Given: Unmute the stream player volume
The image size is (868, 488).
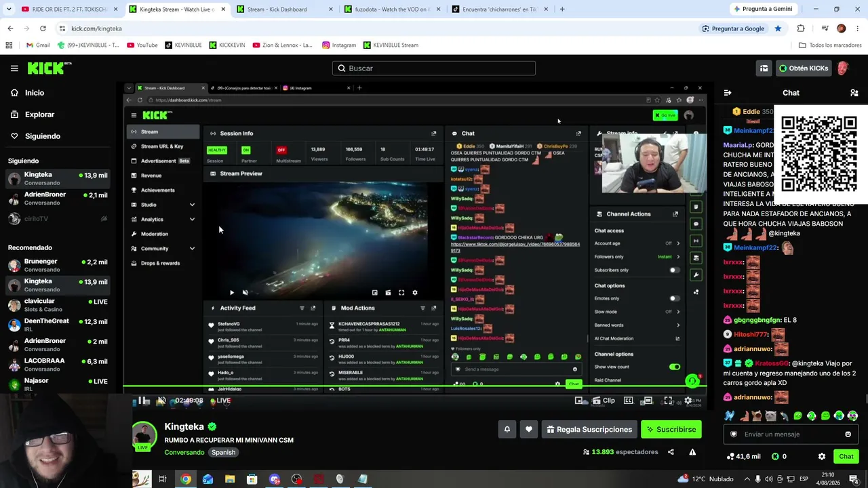Looking at the screenshot, I should coord(161,401).
